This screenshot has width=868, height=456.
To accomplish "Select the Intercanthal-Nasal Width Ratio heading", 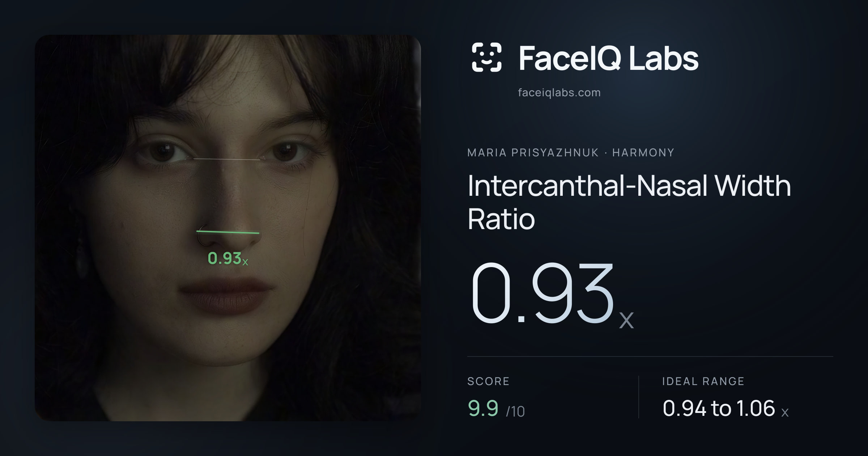I will pos(629,202).
